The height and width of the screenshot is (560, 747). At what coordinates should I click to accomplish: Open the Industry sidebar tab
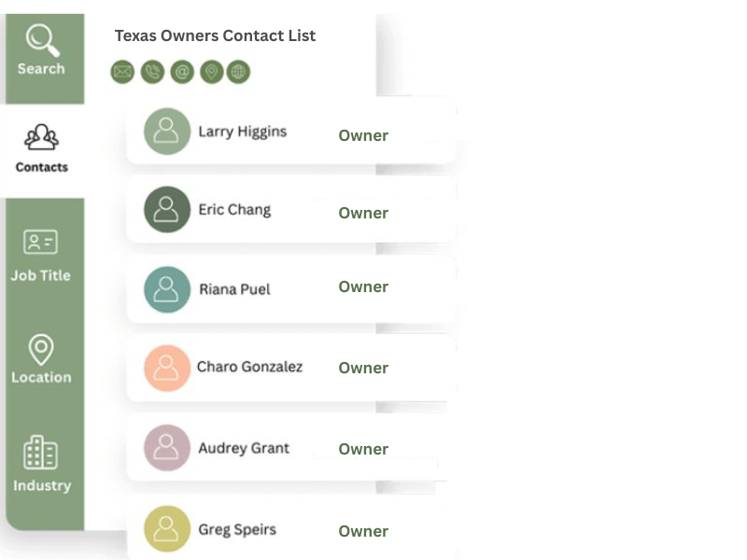[x=41, y=465]
